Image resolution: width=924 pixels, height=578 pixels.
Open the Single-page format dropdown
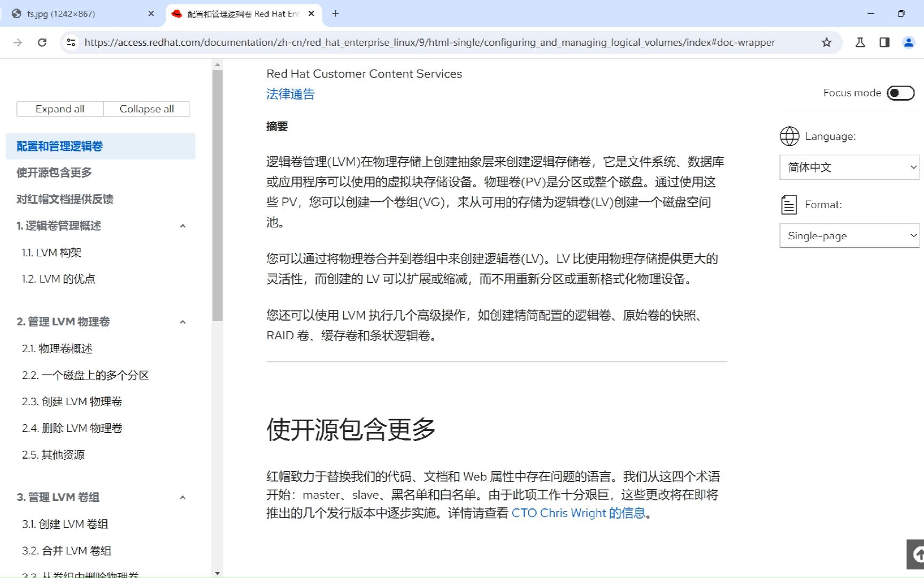click(x=849, y=235)
